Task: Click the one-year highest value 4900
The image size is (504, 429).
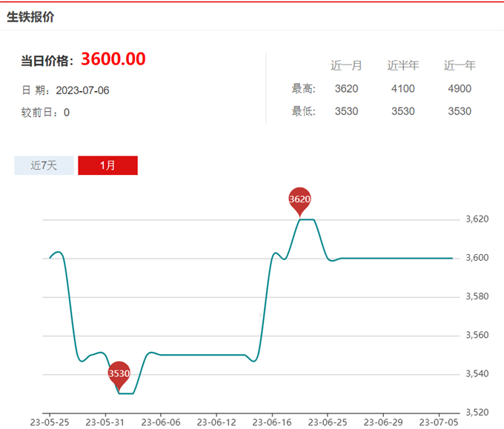Action: pos(460,89)
